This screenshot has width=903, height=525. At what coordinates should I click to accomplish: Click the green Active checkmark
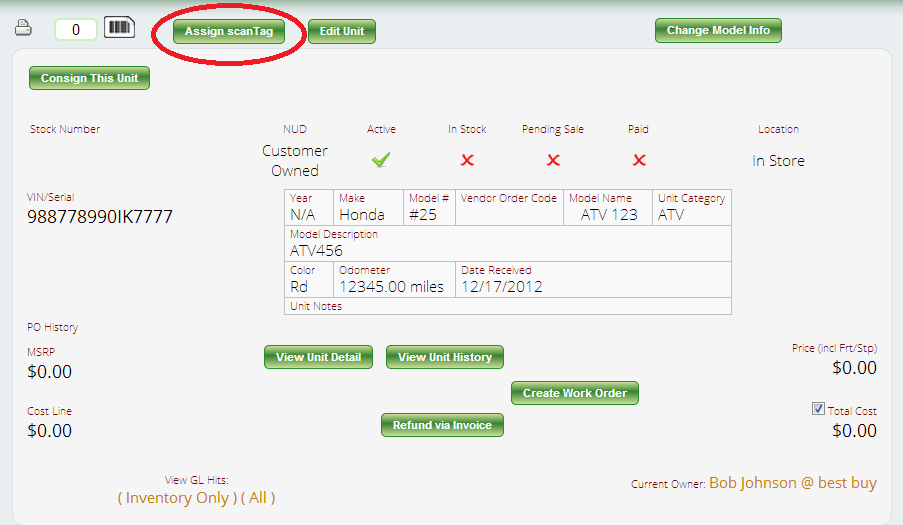pos(381,160)
